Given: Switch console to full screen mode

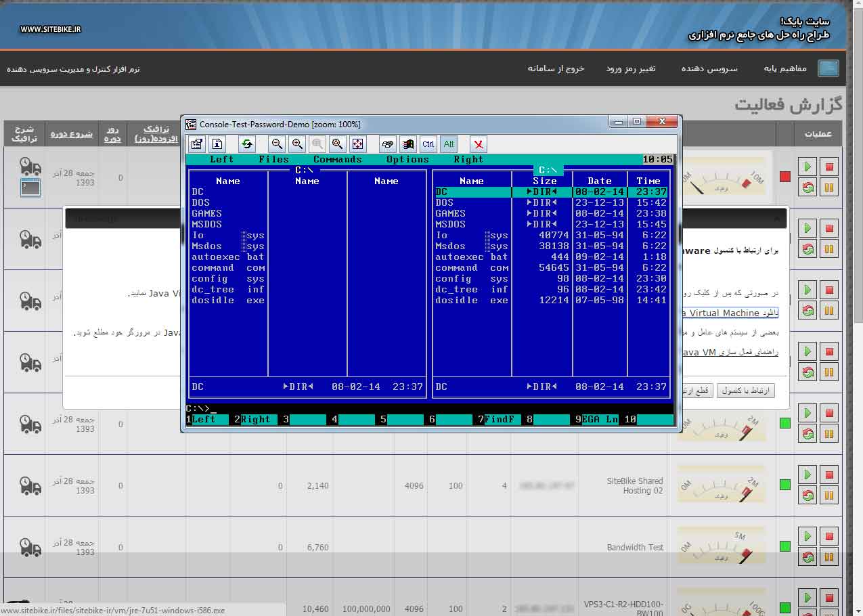Looking at the screenshot, I should tap(358, 144).
